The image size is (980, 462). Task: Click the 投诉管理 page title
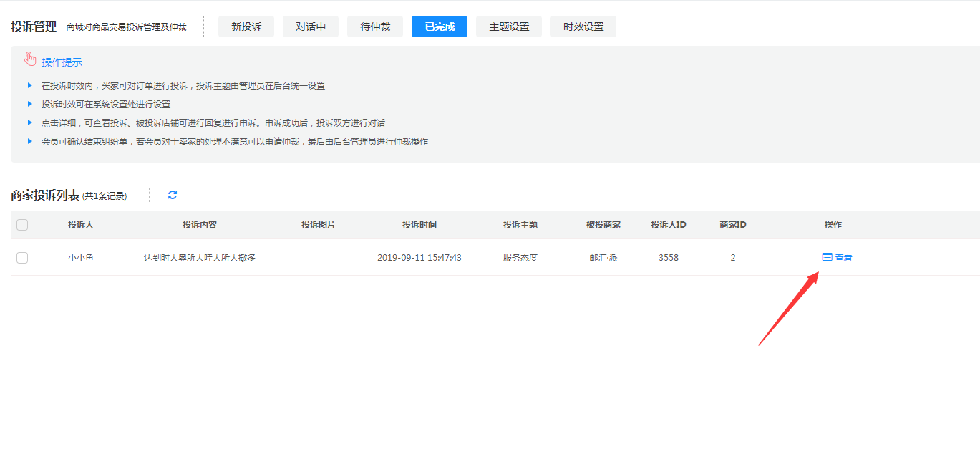[34, 27]
